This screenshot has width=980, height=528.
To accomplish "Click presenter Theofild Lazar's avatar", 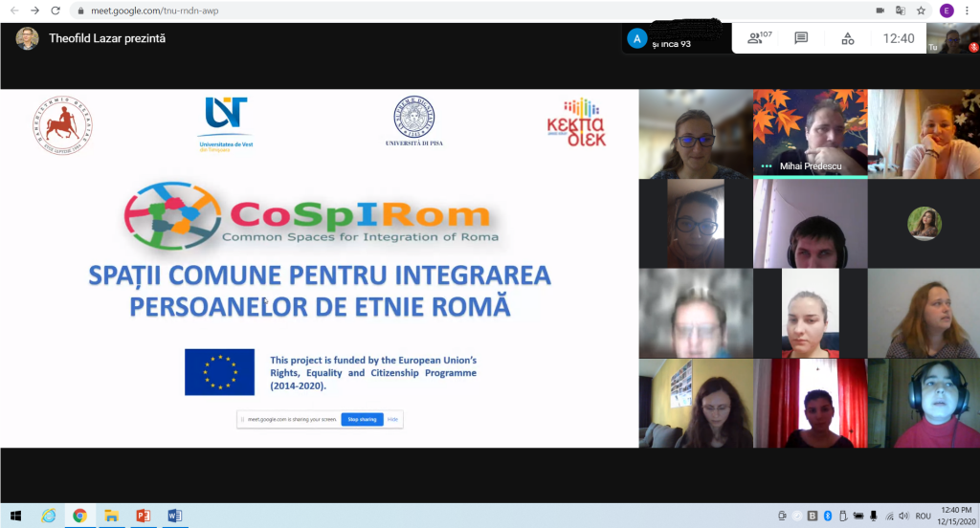I will pyautogui.click(x=27, y=38).
